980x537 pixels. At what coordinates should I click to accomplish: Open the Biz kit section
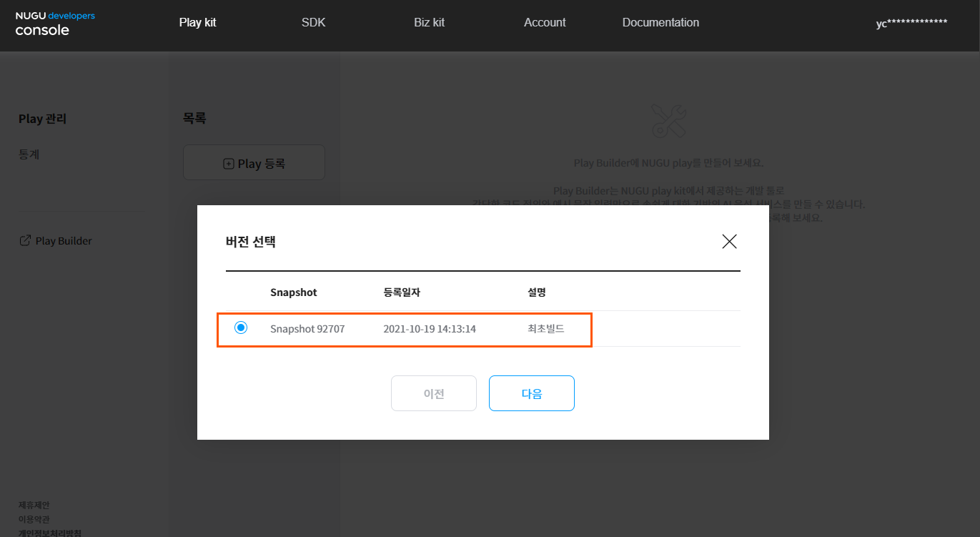click(x=429, y=22)
